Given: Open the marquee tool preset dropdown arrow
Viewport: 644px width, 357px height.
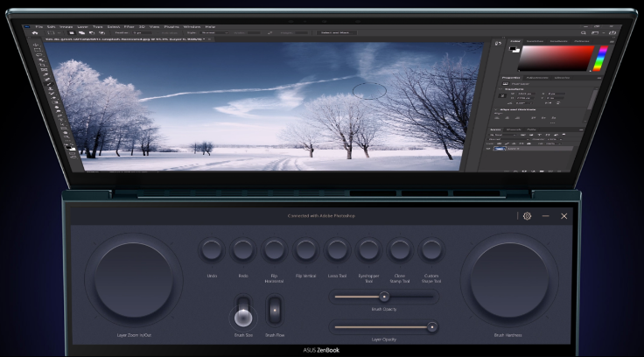Looking at the screenshot, I should 59,32.
